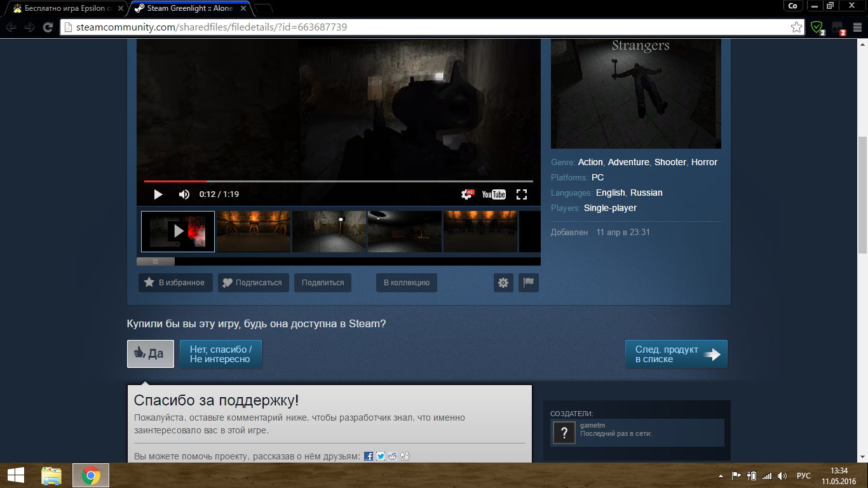Go back with the browser back arrow
The height and width of the screenshot is (488, 868).
point(11,27)
